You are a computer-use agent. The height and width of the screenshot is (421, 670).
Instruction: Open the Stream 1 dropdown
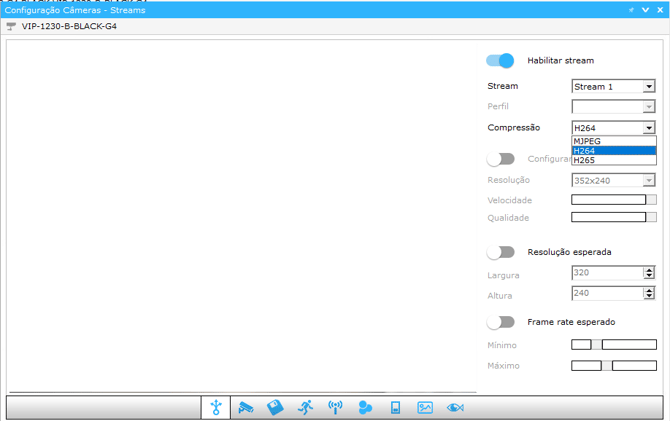pos(613,87)
